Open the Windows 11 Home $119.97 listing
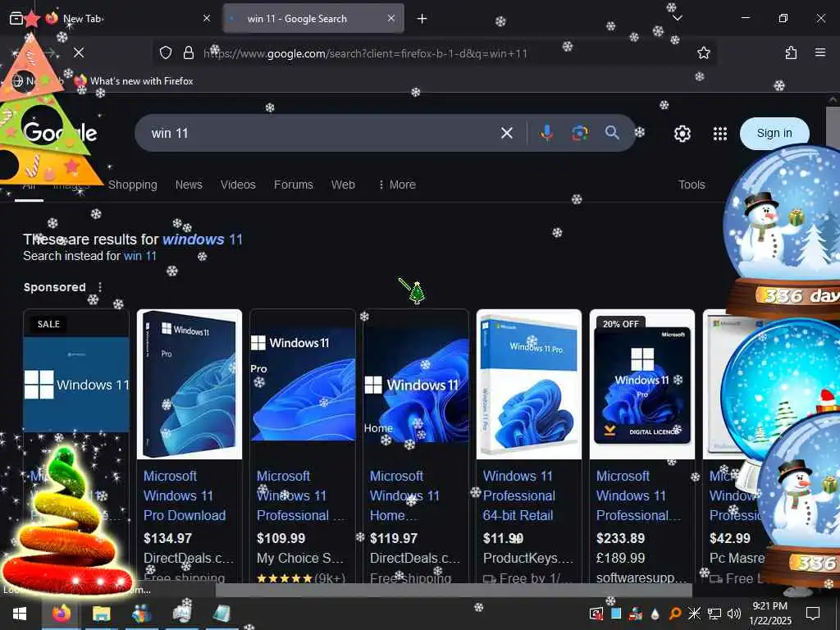 (404, 495)
